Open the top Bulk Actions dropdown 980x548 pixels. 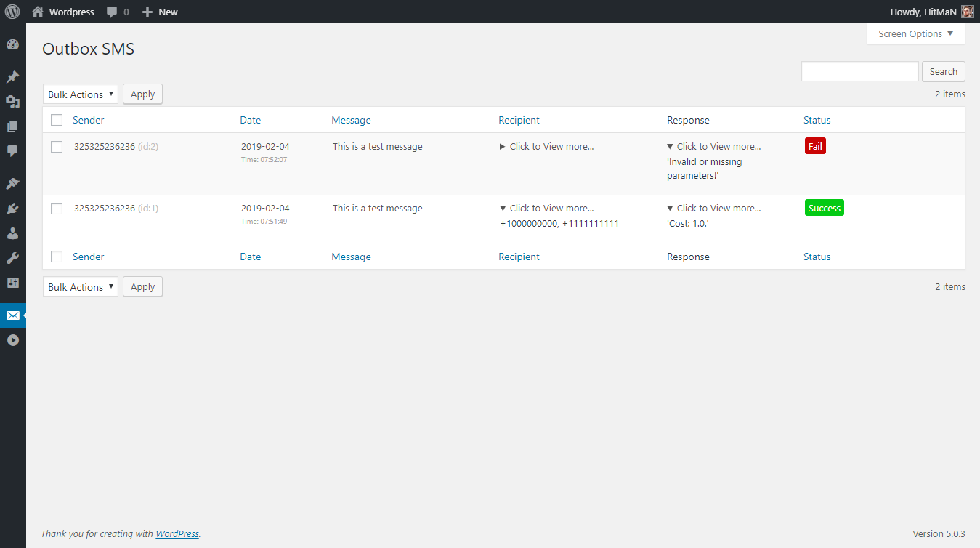click(80, 94)
